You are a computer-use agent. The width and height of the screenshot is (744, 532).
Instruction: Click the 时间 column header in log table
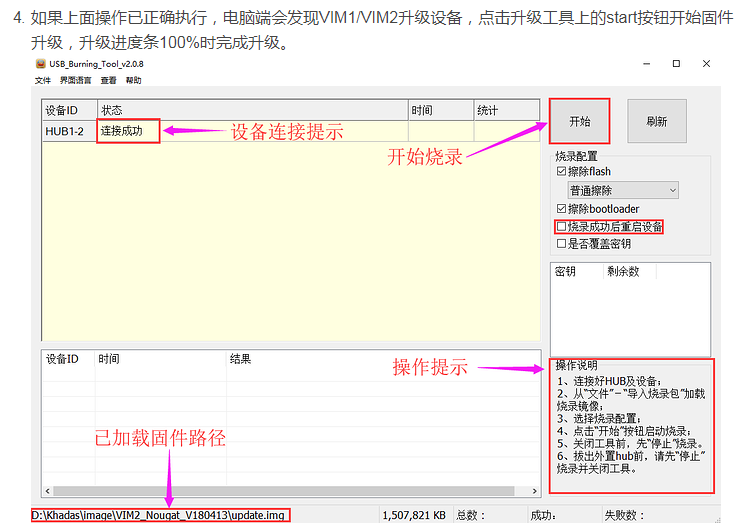pyautogui.click(x=160, y=359)
